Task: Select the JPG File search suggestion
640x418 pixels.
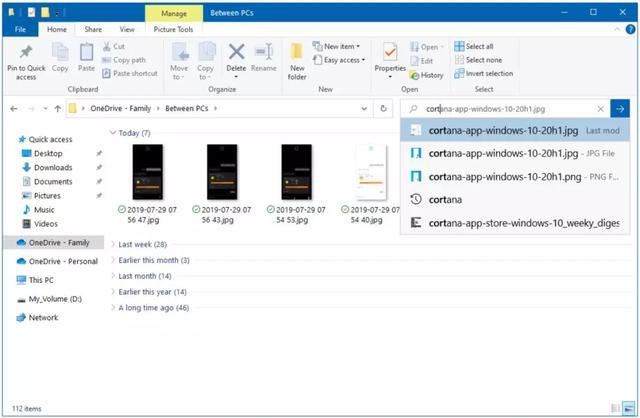Action: click(515, 153)
